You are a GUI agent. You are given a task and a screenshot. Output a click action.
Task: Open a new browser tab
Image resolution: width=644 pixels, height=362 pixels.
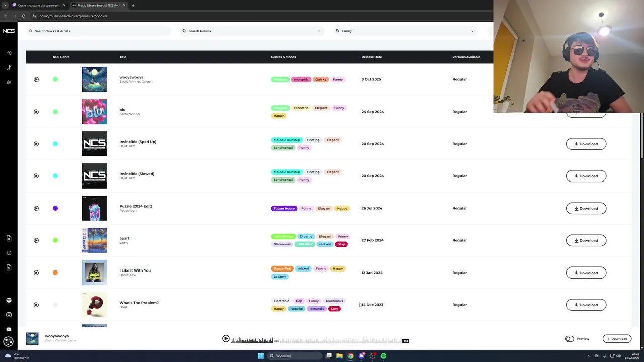tap(133, 5)
